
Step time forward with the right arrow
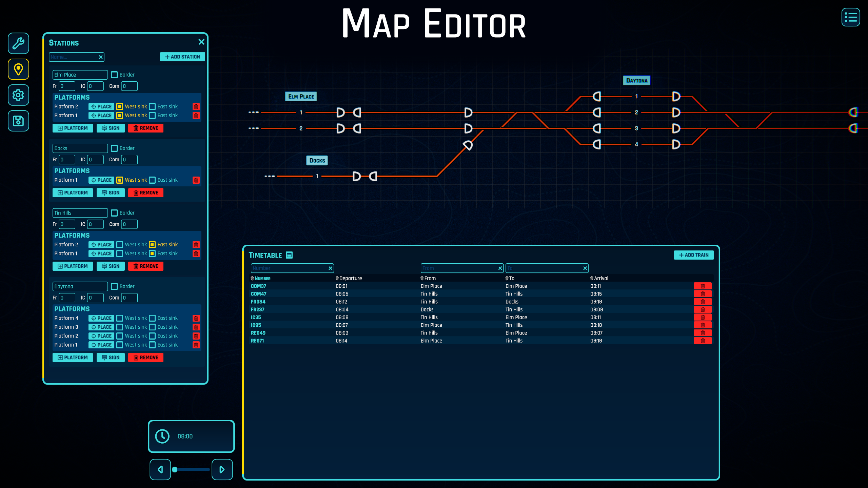(222, 469)
